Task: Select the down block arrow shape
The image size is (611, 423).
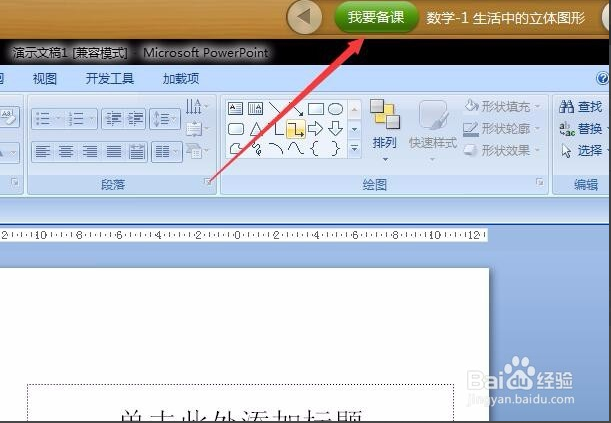Action: (335, 129)
